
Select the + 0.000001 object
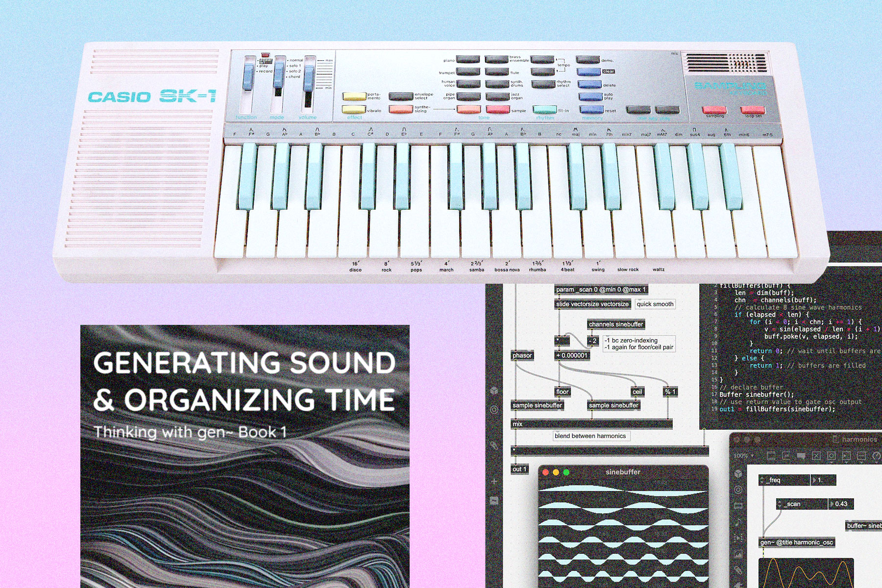coord(572,356)
